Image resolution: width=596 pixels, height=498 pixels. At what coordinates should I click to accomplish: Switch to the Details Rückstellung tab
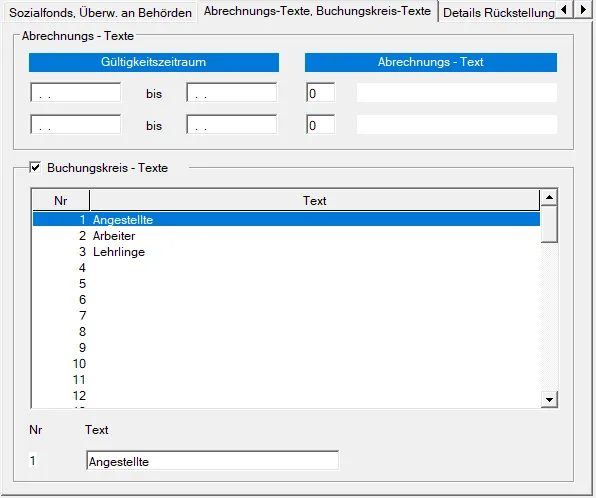[499, 13]
